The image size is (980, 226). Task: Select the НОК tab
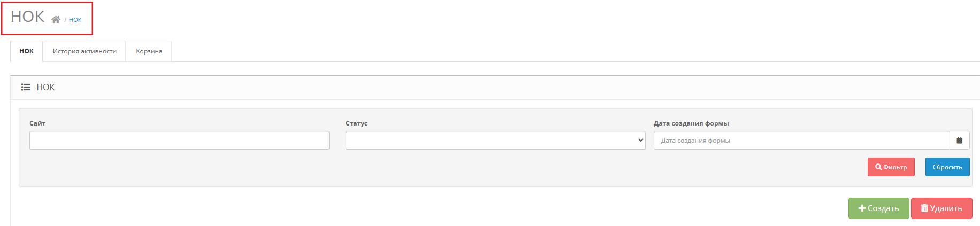pyautogui.click(x=26, y=51)
